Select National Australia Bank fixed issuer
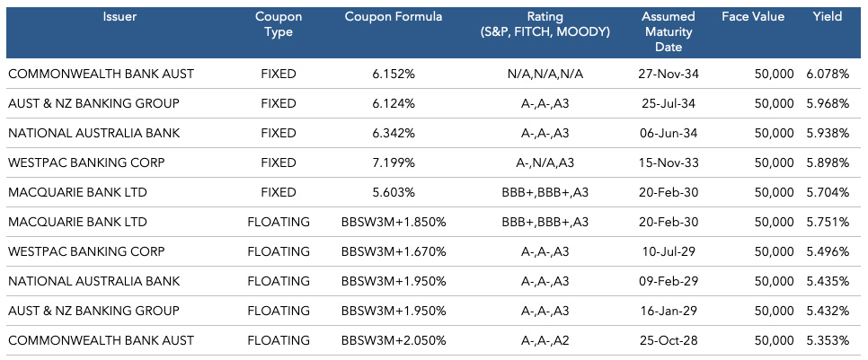868x360 pixels. pos(94,133)
